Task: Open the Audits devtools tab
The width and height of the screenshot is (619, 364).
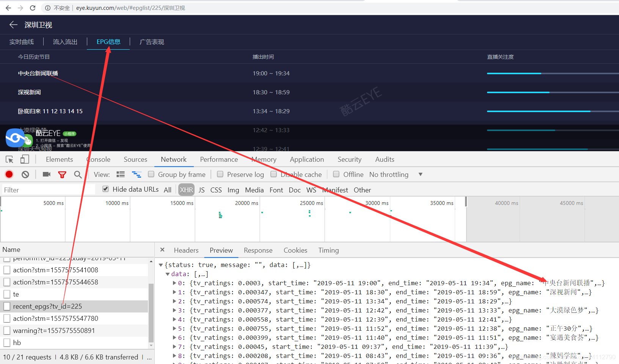Action: [x=385, y=159]
